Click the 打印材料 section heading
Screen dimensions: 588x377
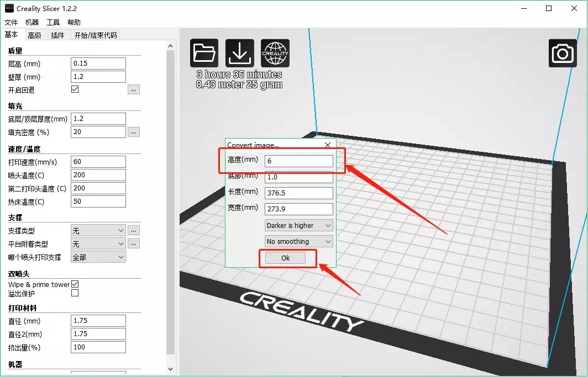click(x=23, y=308)
